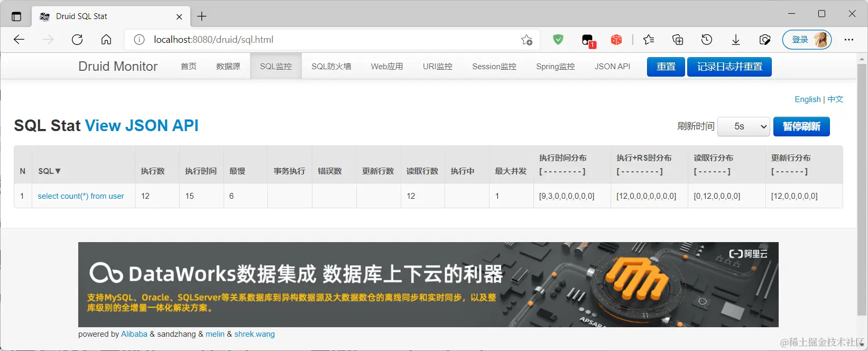Click the screenshot capture icon

[765, 40]
